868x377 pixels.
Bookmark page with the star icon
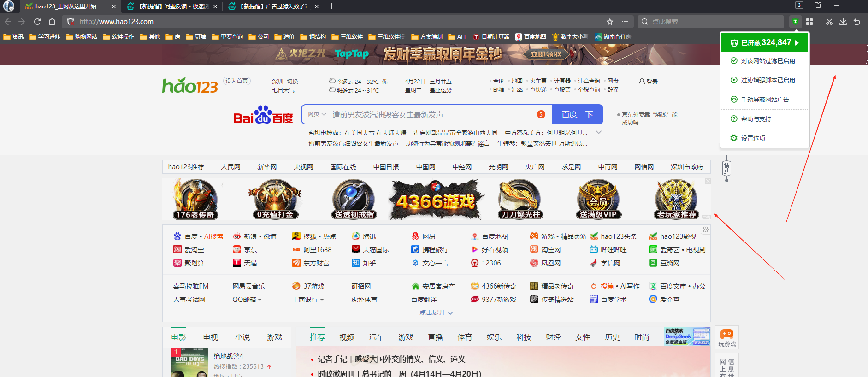pyautogui.click(x=610, y=22)
